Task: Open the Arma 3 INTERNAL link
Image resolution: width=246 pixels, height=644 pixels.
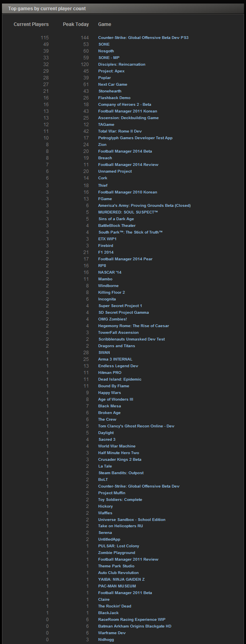Action: point(115,359)
